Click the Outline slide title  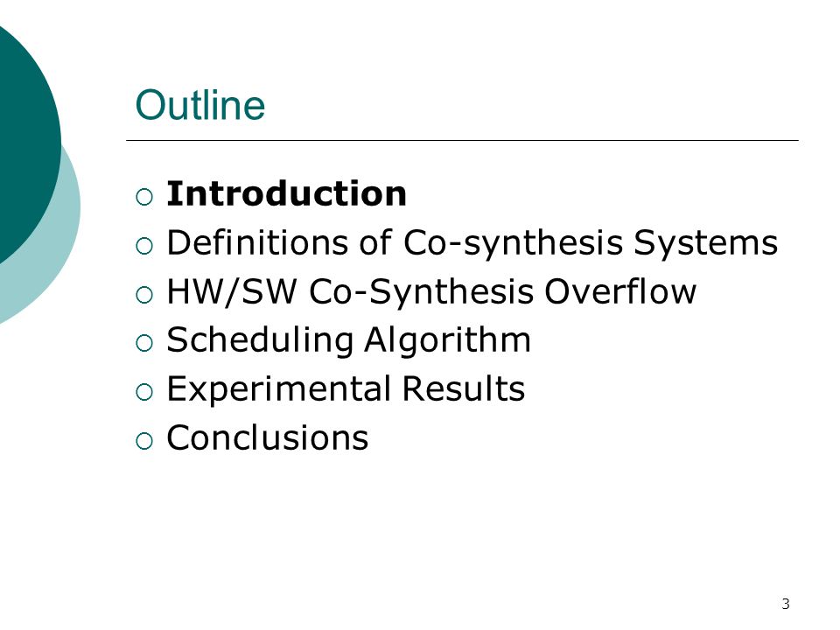tap(200, 105)
